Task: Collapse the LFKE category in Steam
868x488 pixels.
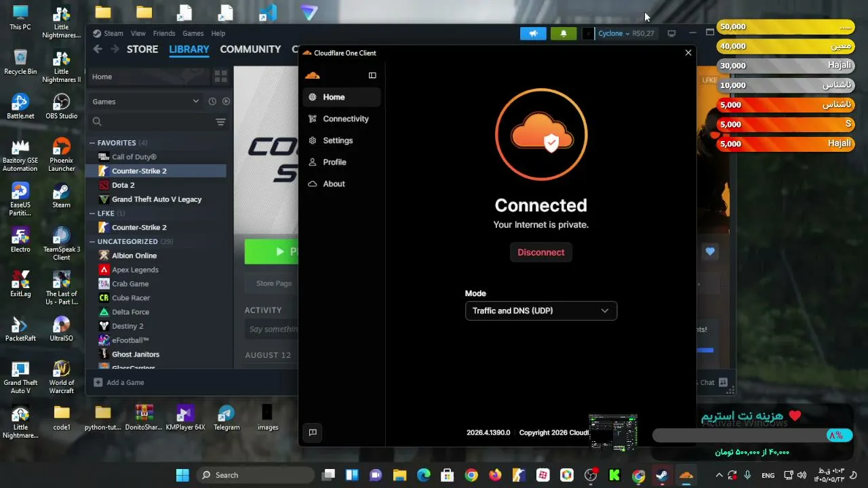Action: [x=92, y=213]
